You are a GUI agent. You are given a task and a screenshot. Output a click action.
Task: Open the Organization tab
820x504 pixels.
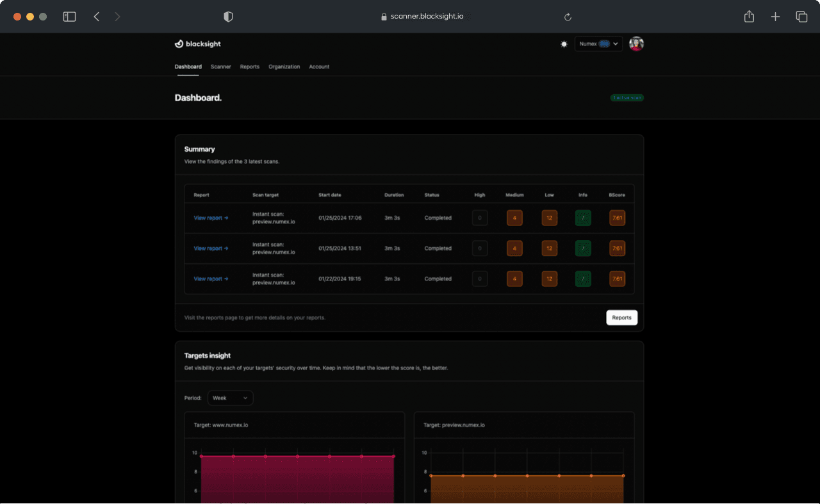tap(284, 67)
